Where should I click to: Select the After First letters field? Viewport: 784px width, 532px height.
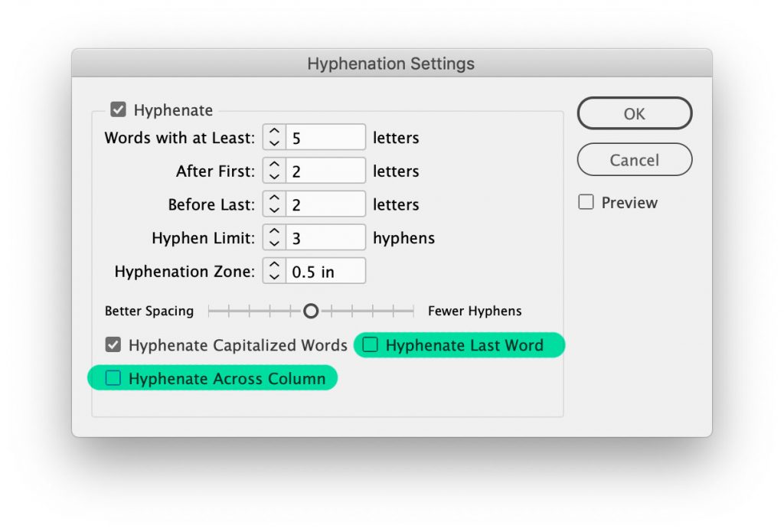coord(325,171)
